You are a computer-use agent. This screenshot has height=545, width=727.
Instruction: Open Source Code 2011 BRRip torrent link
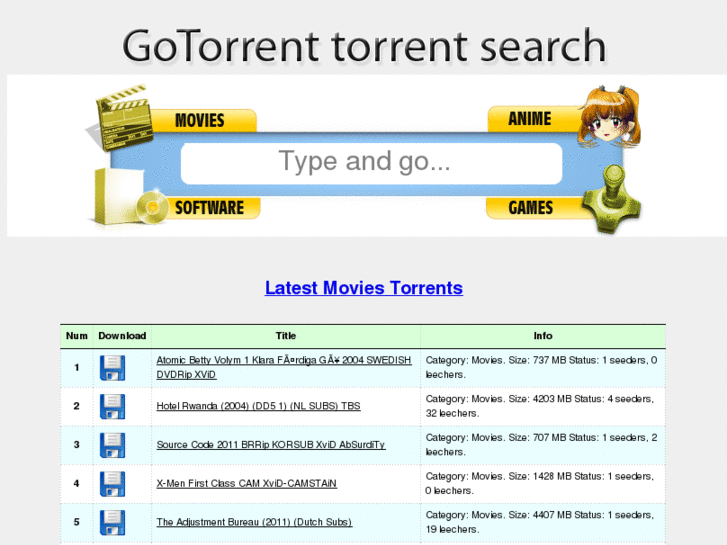[271, 444]
